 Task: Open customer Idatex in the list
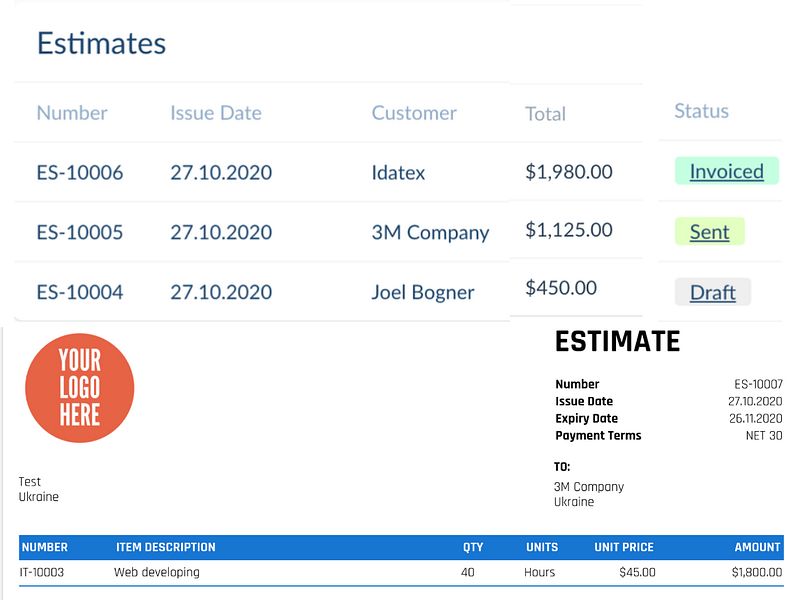click(x=398, y=172)
